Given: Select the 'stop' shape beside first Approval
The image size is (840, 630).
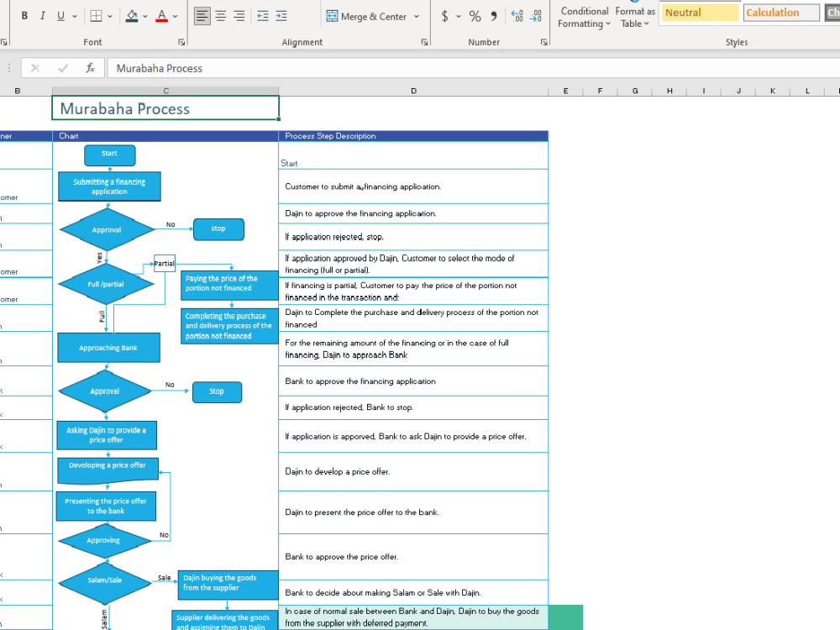Looking at the screenshot, I should [218, 229].
